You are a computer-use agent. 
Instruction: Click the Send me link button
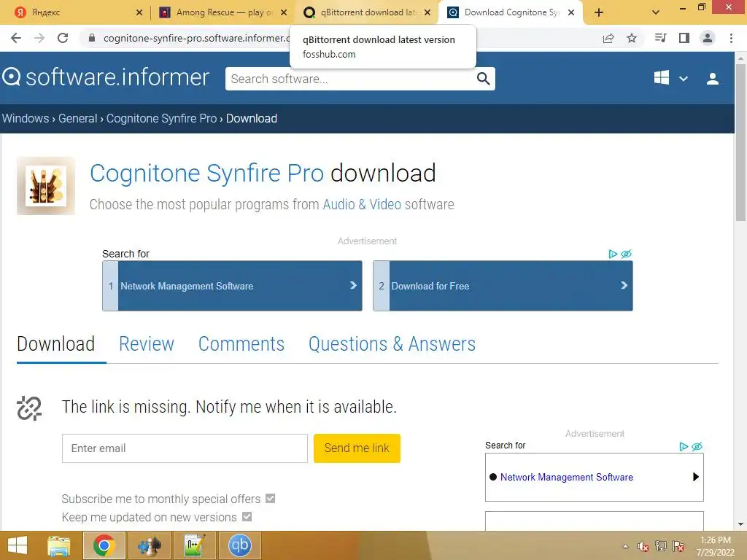pyautogui.click(x=357, y=448)
